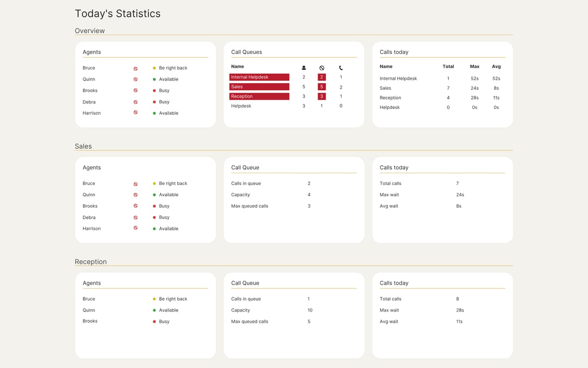Click Internal Helpdesk in Overview Calls today table

click(398, 79)
